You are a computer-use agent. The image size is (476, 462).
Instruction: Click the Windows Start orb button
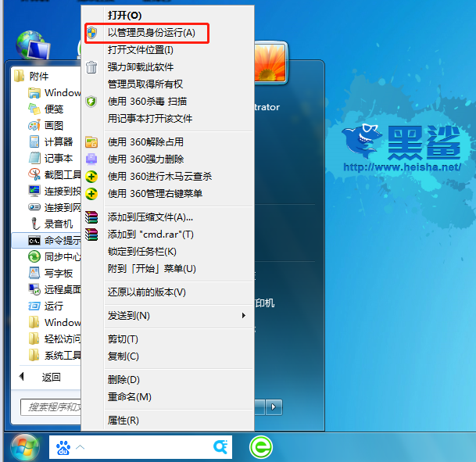tap(25, 447)
